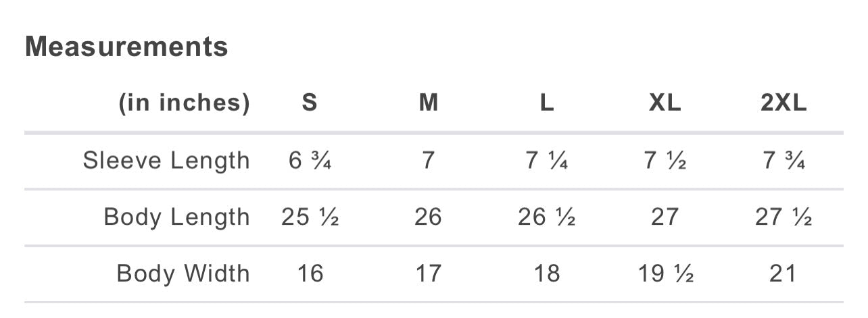The height and width of the screenshot is (318, 868).
Task: Select the 2XL size column header
Action: click(x=783, y=103)
